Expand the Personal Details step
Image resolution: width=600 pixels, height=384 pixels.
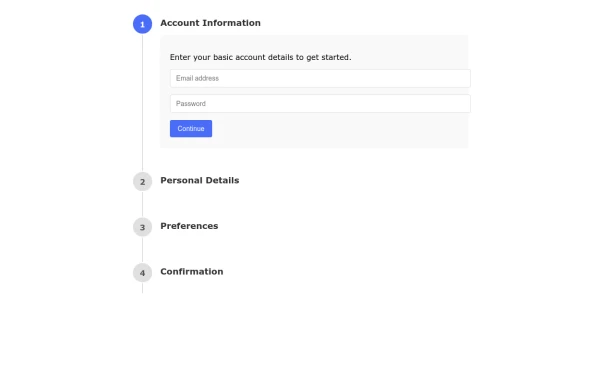coord(199,181)
